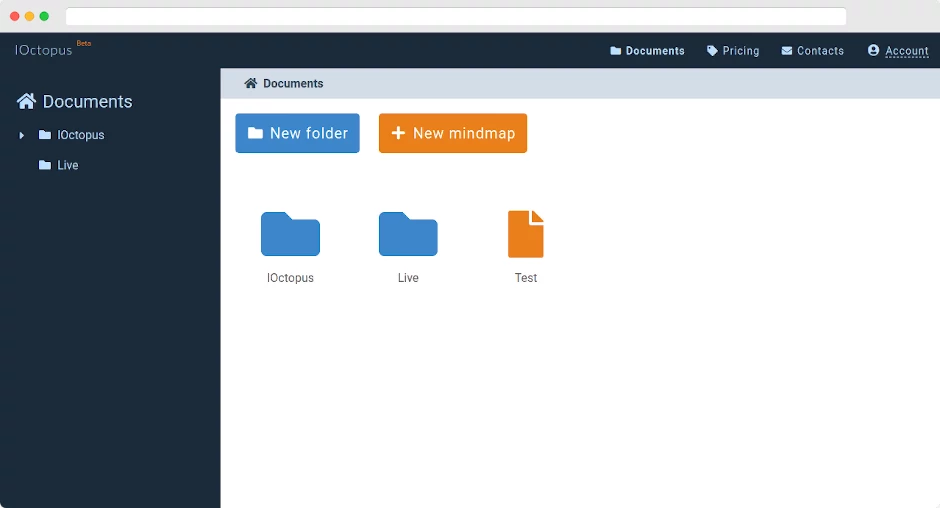Open the IOctopus folder icon in main area
This screenshot has width=940, height=508.
pos(290,234)
